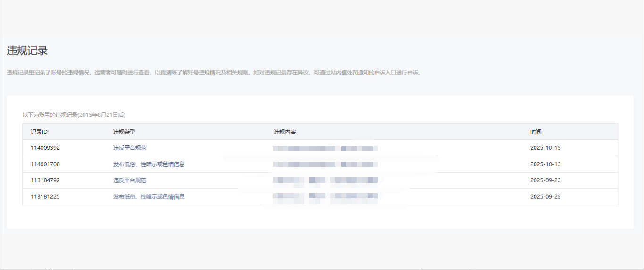
Task: Click the 时间 column header
Action: point(535,132)
